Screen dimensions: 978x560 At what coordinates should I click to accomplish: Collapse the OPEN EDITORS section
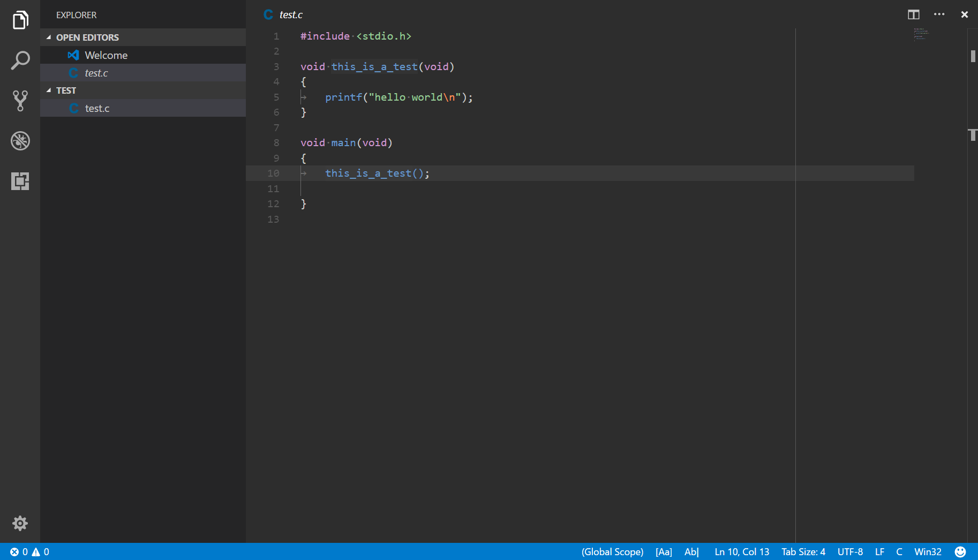[x=143, y=37]
